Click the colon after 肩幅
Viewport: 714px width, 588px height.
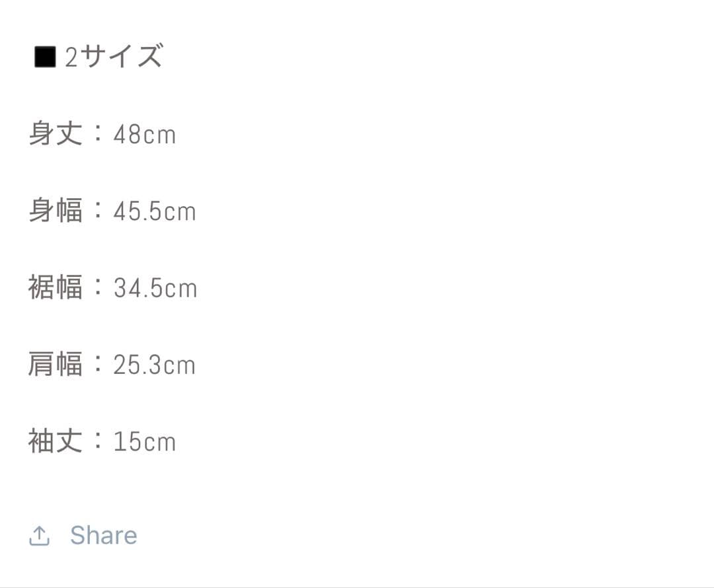[98, 364]
